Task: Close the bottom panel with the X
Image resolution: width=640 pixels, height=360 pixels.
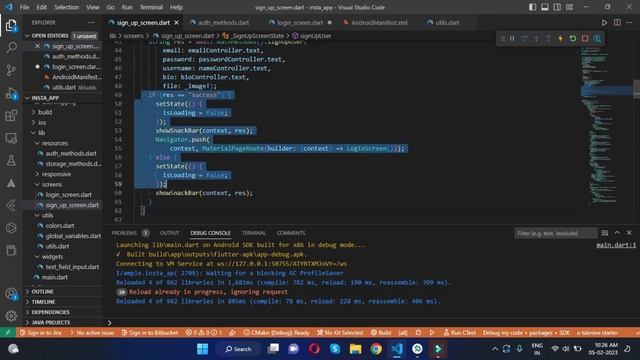Action: click(x=629, y=233)
